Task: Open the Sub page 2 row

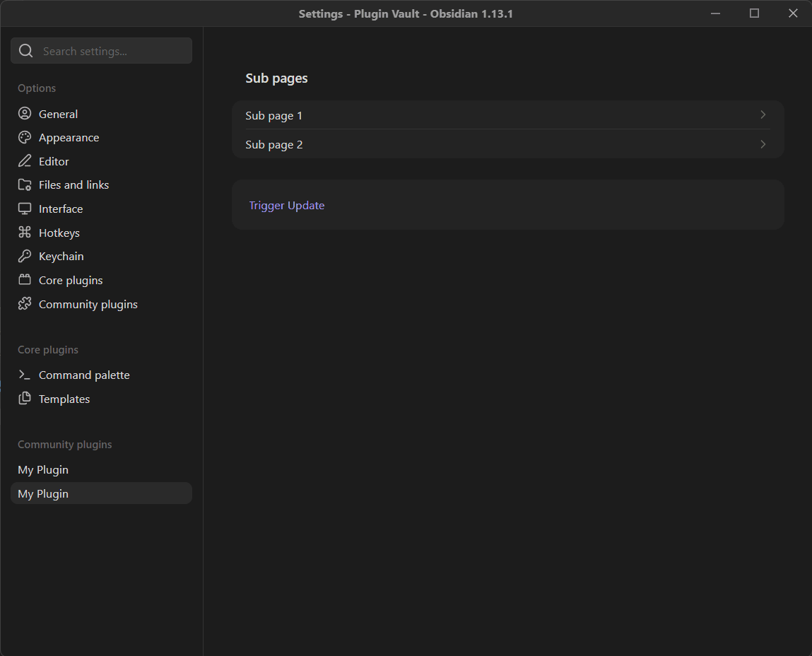Action: 507,144
